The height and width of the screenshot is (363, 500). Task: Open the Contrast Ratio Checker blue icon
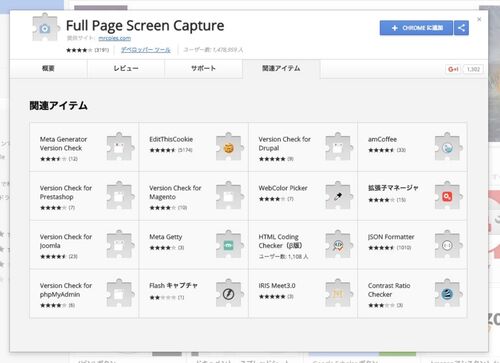click(448, 293)
